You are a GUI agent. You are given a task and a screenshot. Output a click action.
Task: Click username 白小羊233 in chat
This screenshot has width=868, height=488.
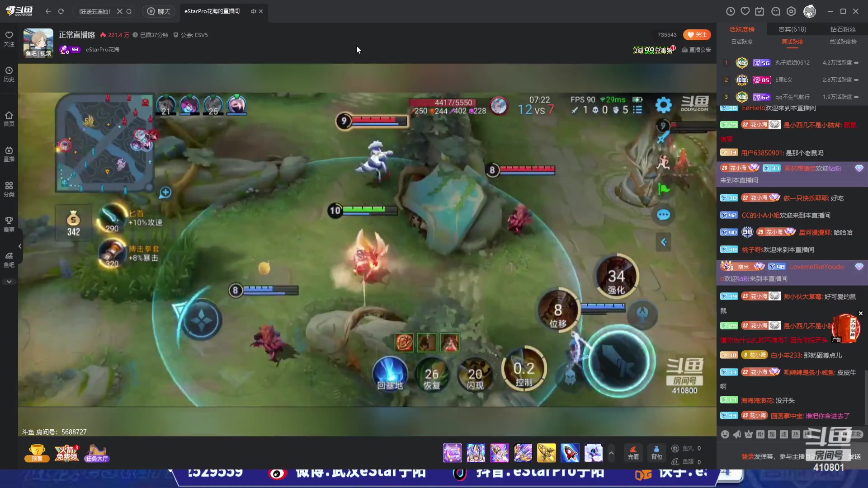tap(786, 355)
